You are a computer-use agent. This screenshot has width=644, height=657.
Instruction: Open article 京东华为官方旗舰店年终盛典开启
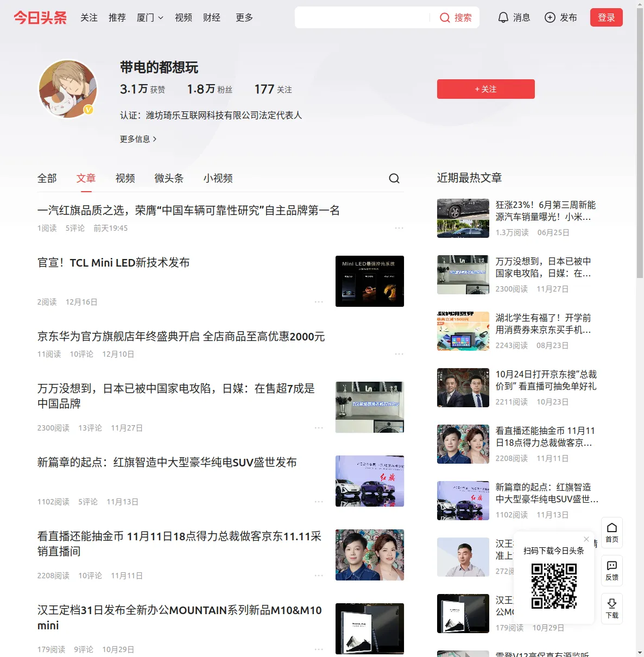point(181,337)
